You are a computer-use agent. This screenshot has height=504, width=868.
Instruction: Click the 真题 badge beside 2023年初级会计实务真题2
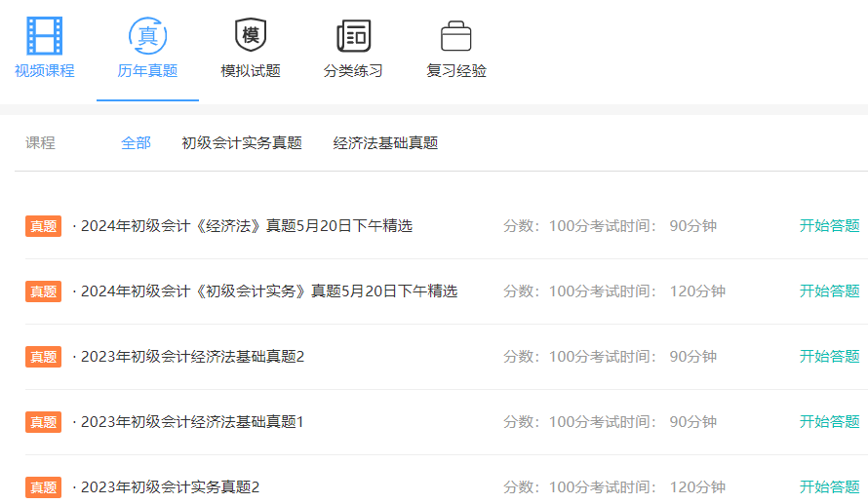pos(43,487)
